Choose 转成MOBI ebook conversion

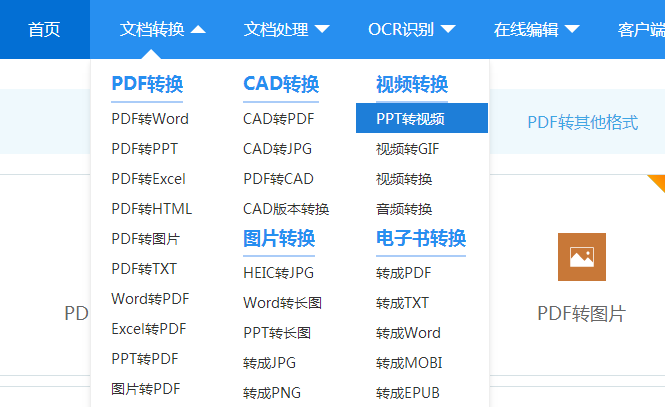coord(409,363)
